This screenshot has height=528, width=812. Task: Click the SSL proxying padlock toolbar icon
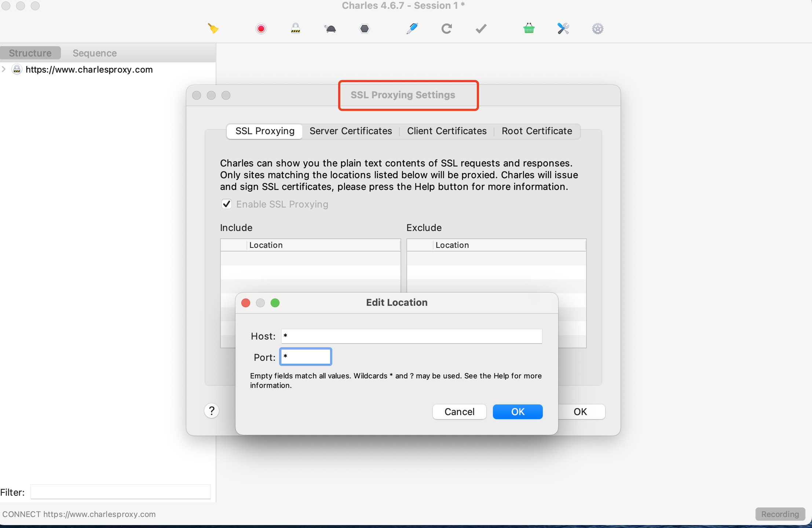(295, 28)
